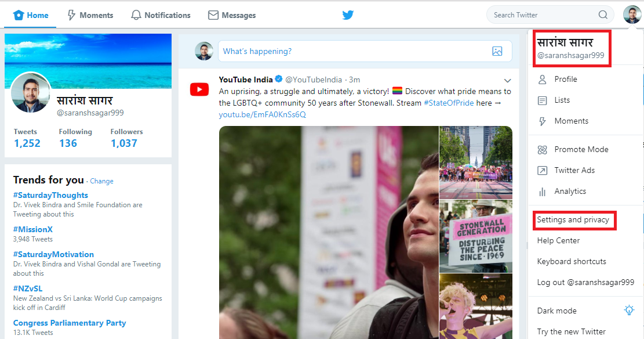Click the Promote Mode icon
644x339 pixels.
tap(542, 150)
